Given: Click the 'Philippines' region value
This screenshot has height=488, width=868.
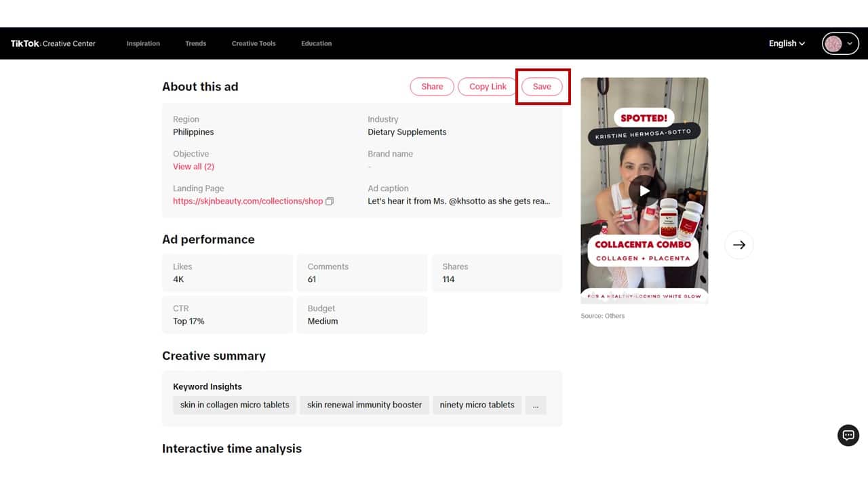Looking at the screenshot, I should [x=193, y=132].
